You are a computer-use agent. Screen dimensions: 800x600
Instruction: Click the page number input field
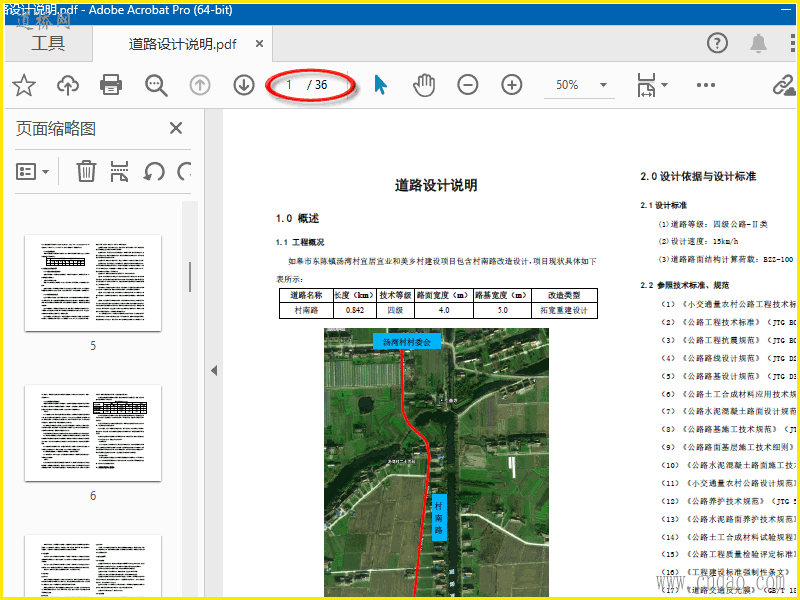(289, 85)
